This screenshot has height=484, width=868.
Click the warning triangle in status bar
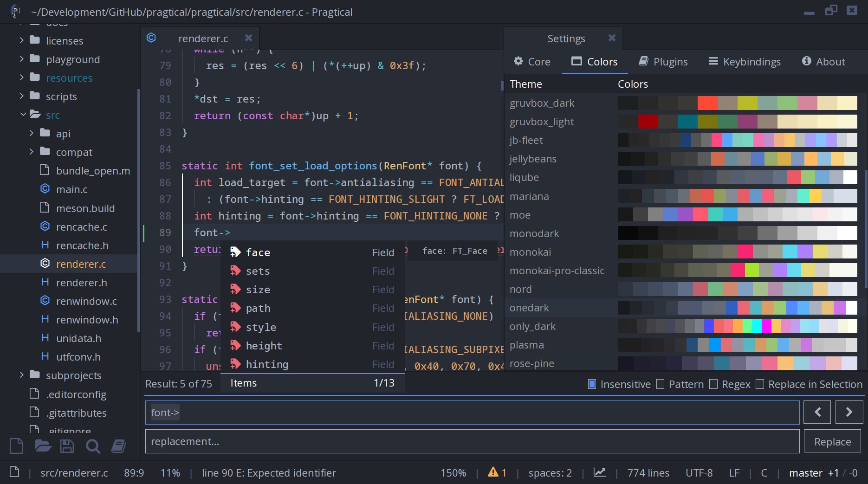point(493,472)
